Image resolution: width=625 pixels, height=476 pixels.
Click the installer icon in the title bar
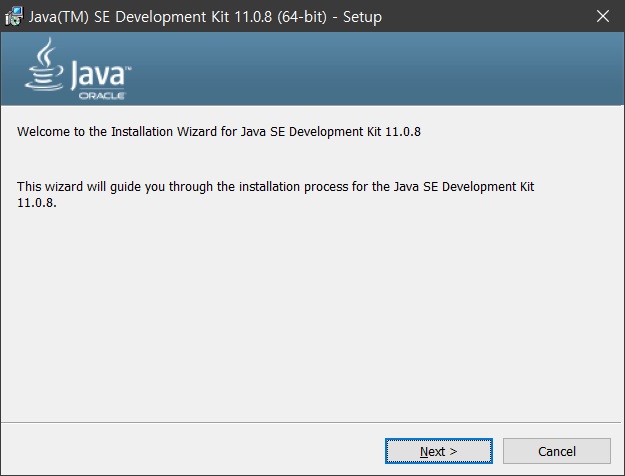(x=14, y=17)
